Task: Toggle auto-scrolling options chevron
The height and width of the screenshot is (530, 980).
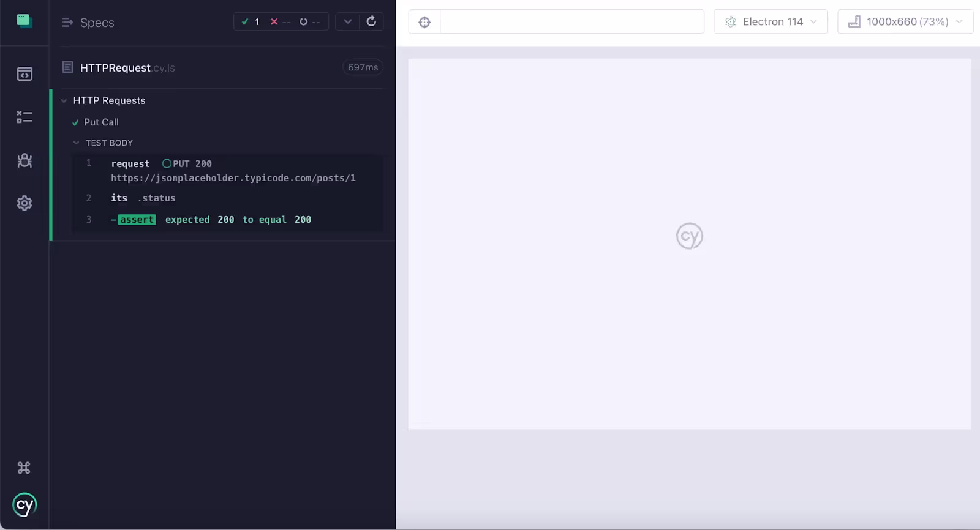Action: 347,21
